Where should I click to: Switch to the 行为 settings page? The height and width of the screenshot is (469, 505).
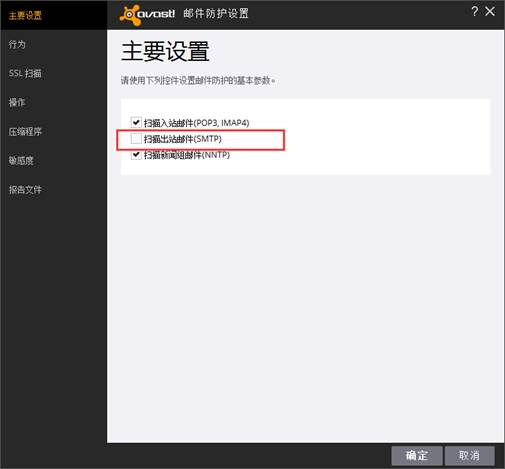[17, 44]
